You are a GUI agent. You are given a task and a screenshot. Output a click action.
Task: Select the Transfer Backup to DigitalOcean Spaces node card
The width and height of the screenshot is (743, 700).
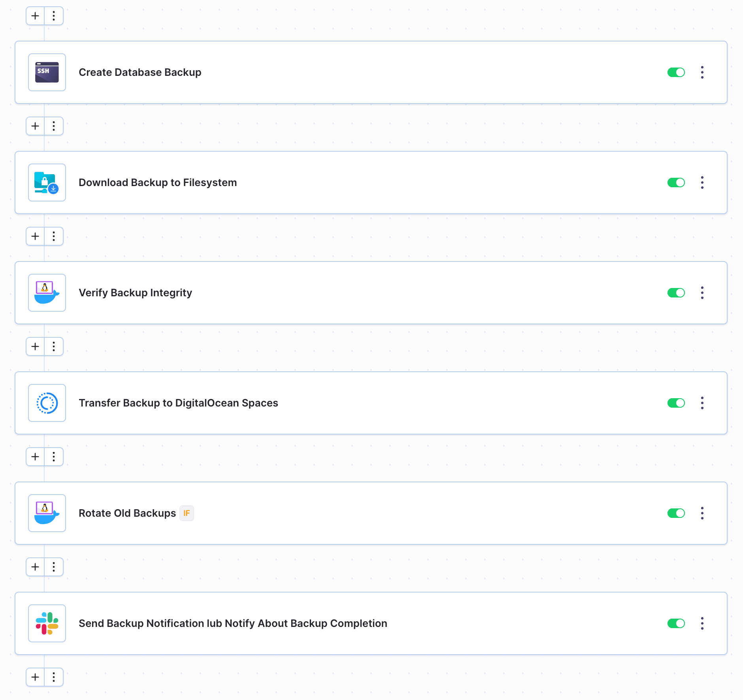pyautogui.click(x=356, y=403)
